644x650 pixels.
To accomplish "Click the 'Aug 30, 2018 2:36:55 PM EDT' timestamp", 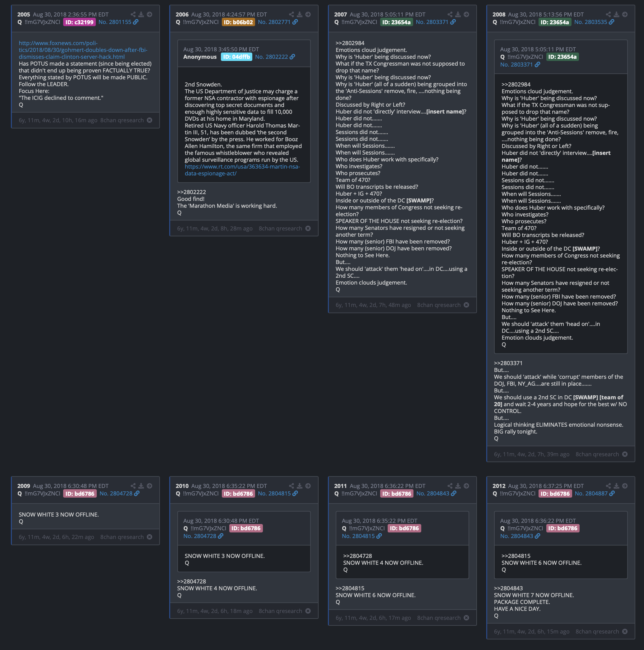I will click(71, 15).
